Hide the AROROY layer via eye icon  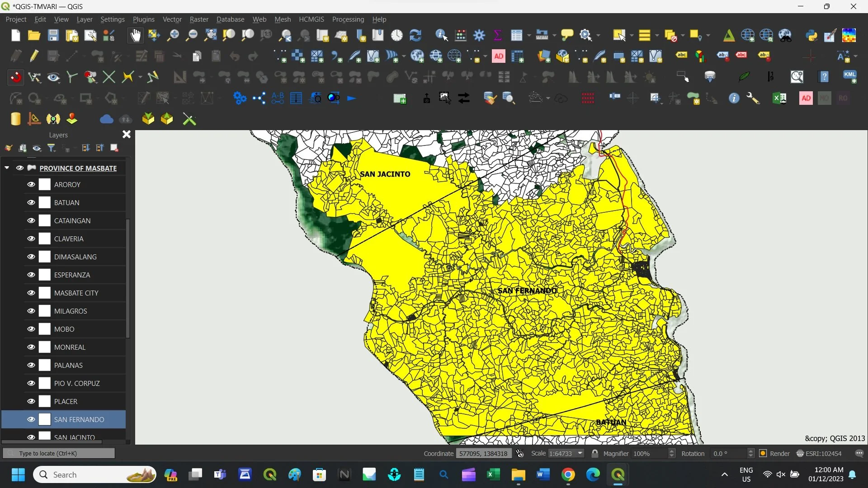click(31, 184)
